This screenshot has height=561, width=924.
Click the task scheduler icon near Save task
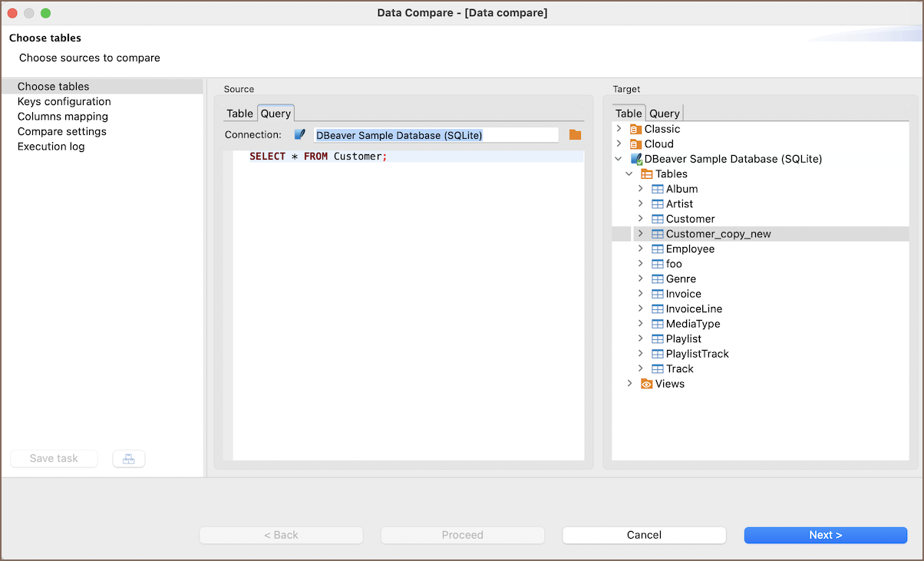128,459
